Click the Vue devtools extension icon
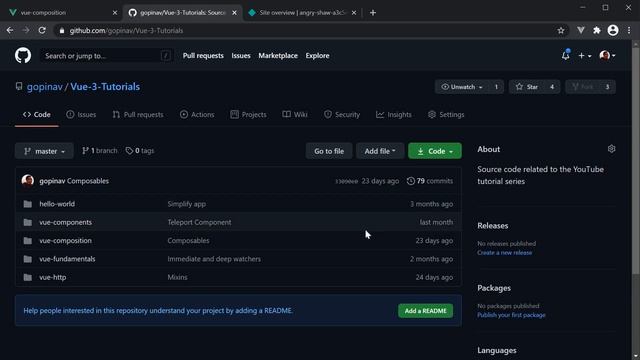This screenshot has width=640, height=360. click(581, 31)
